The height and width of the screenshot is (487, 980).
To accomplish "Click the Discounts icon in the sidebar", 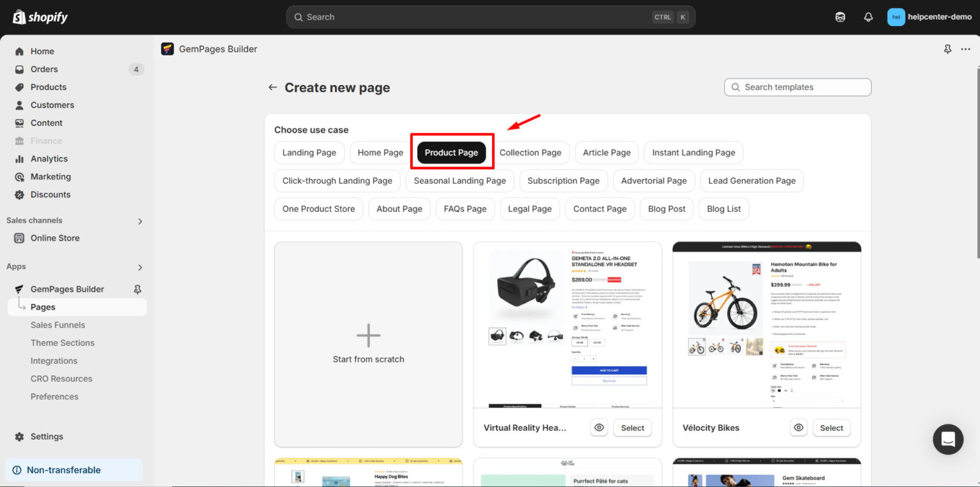I will point(19,194).
